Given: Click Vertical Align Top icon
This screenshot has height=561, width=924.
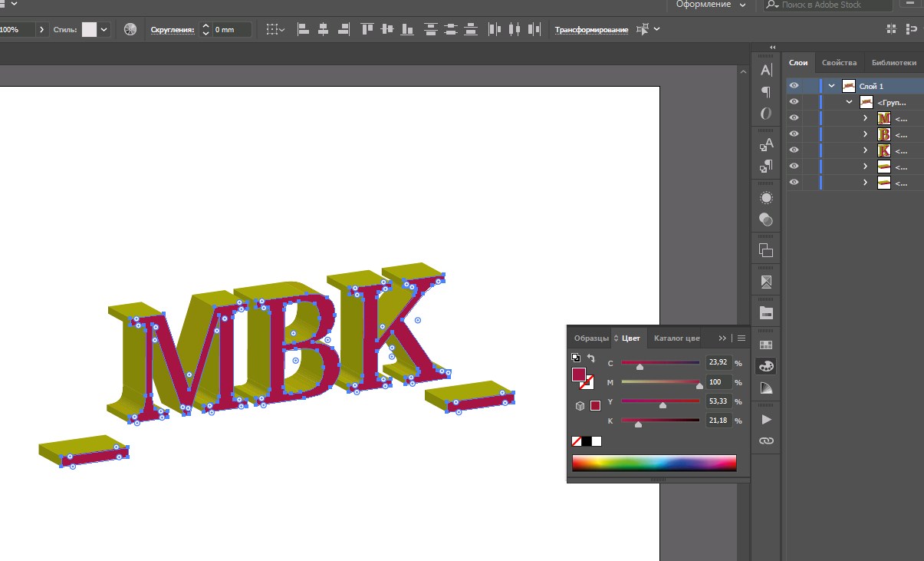Looking at the screenshot, I should (x=367, y=29).
